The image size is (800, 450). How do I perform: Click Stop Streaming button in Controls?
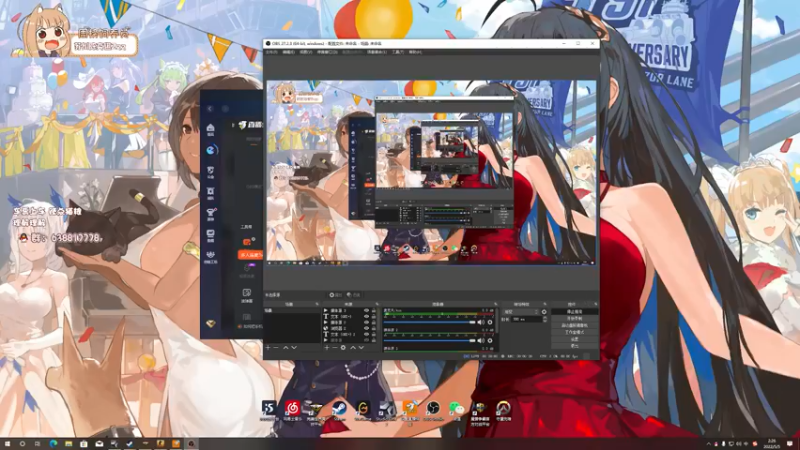pos(574,312)
